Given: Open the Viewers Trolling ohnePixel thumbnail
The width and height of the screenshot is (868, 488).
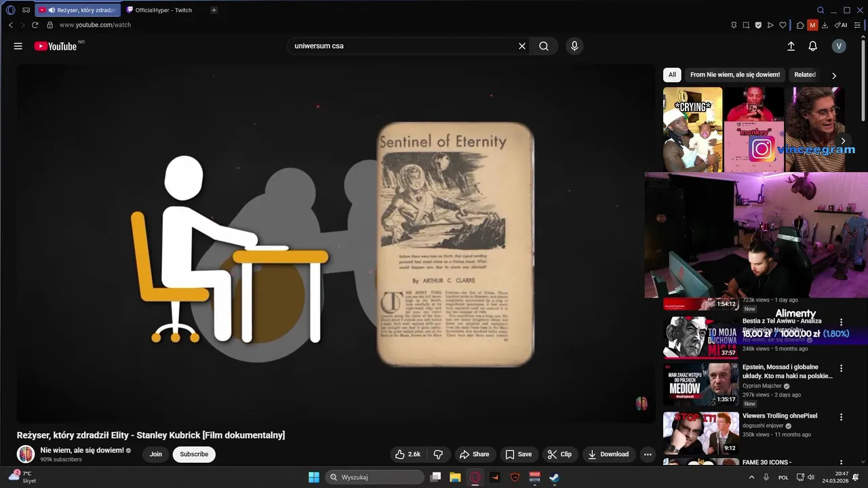Looking at the screenshot, I should [x=701, y=433].
